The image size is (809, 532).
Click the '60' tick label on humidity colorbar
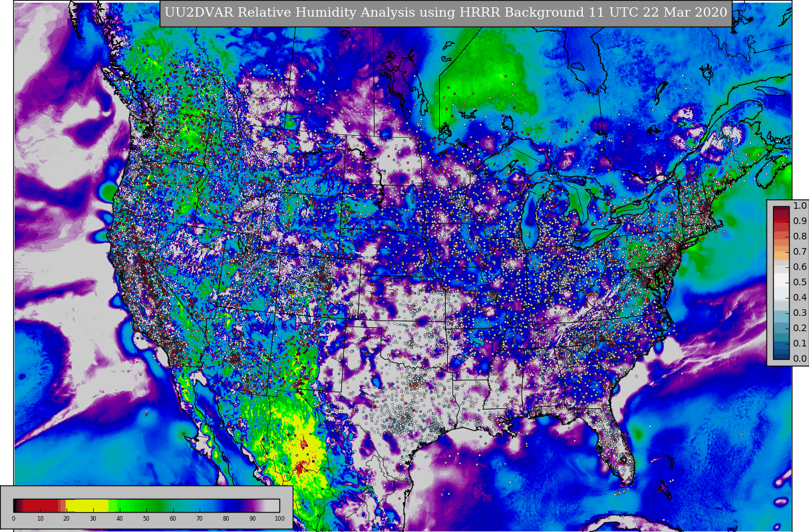pos(173,519)
